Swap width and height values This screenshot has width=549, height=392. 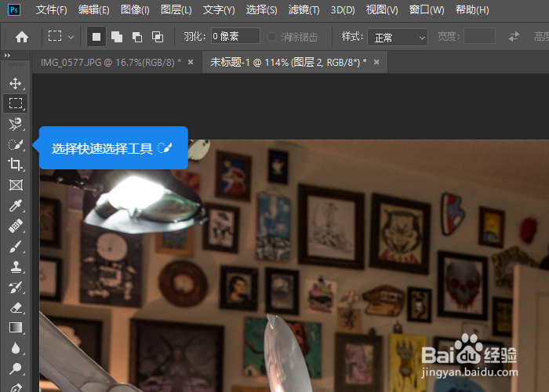pyautogui.click(x=514, y=36)
